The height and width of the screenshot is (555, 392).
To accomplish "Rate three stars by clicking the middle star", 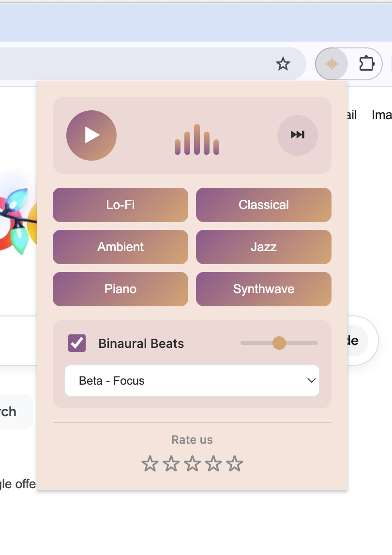I will [192, 464].
